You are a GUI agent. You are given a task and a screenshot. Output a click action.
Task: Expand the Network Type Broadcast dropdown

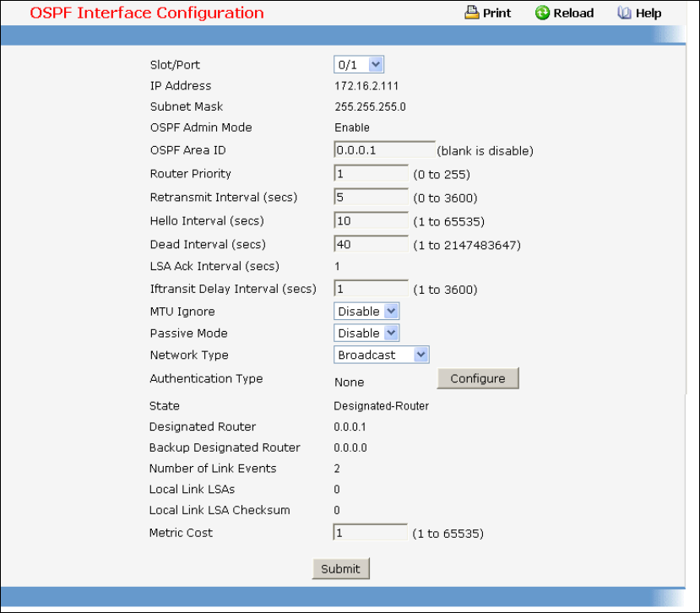(383, 355)
